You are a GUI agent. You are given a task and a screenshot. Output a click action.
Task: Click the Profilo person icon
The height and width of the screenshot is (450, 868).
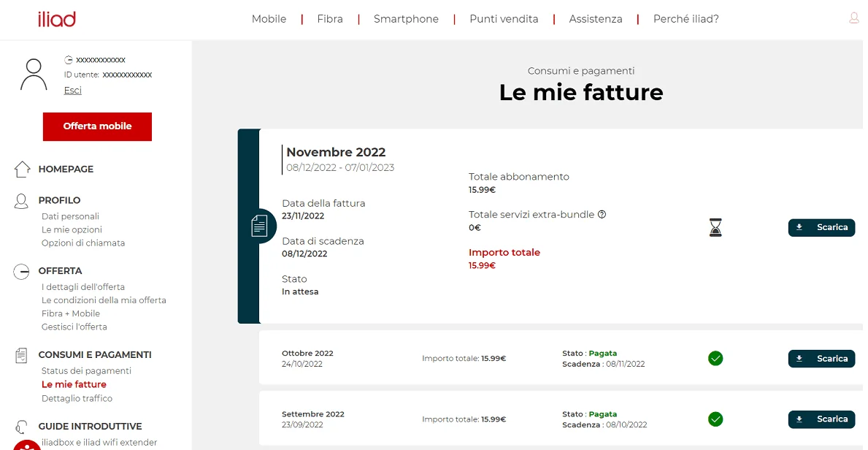[x=21, y=201]
